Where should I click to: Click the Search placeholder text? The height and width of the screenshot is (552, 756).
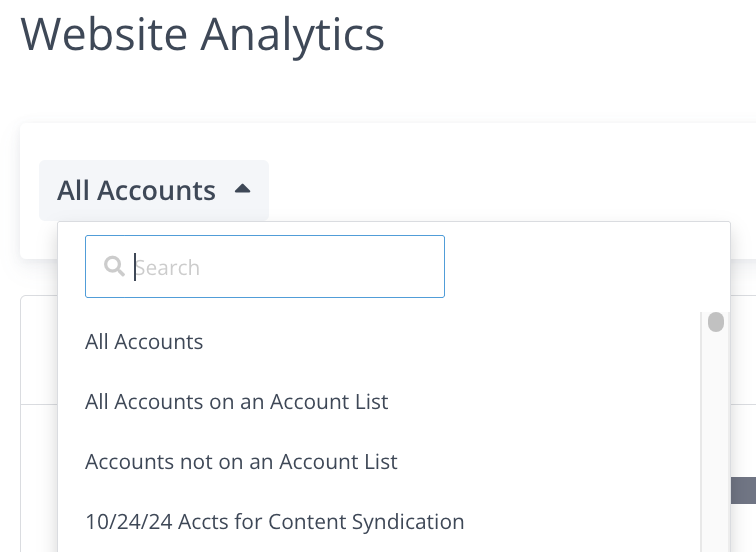pyautogui.click(x=168, y=268)
